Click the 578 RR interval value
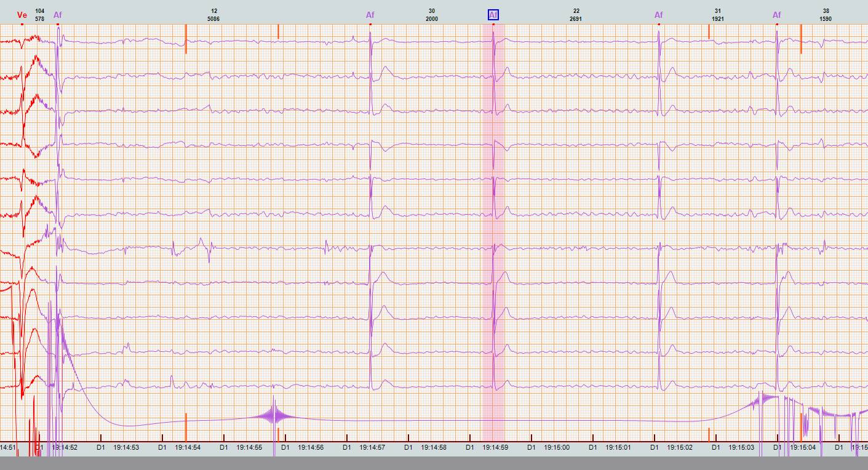The image size is (868, 470). pyautogui.click(x=40, y=19)
